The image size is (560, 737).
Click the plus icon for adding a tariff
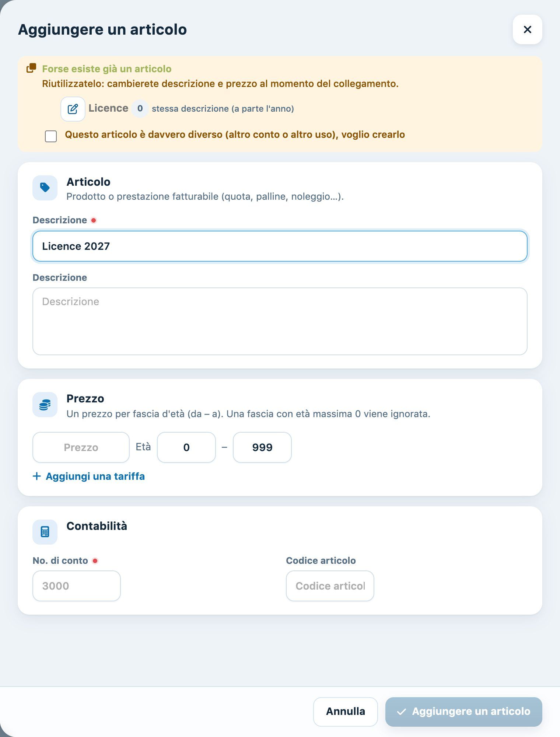[37, 476]
